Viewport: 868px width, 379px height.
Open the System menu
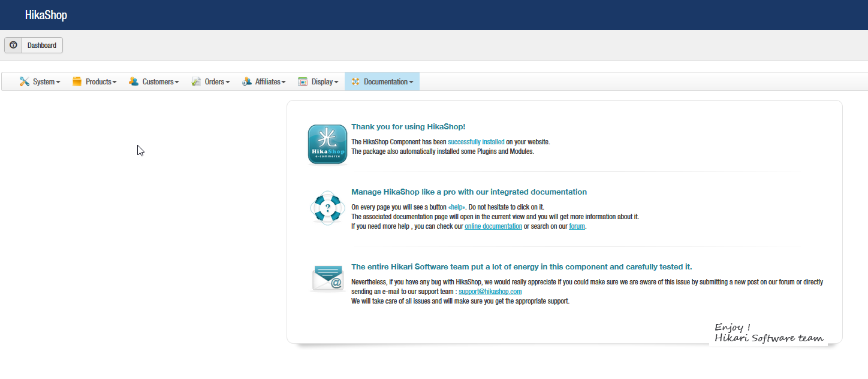pyautogui.click(x=40, y=82)
